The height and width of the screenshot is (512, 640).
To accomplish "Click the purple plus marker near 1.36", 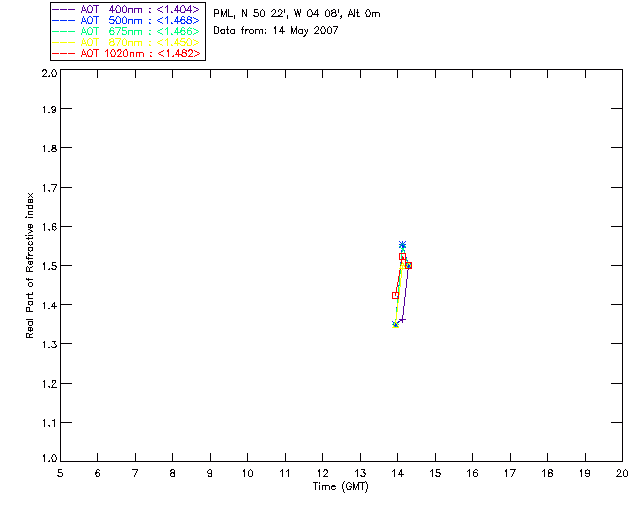I will click(x=402, y=320).
